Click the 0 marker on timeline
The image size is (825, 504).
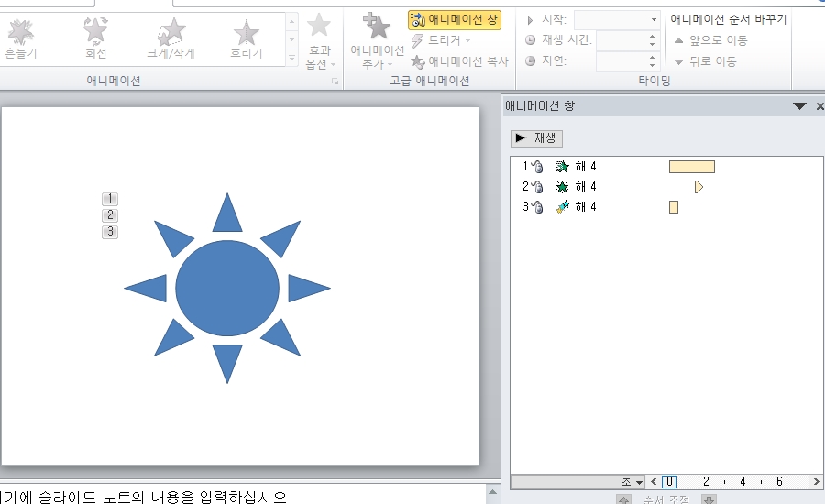click(669, 481)
